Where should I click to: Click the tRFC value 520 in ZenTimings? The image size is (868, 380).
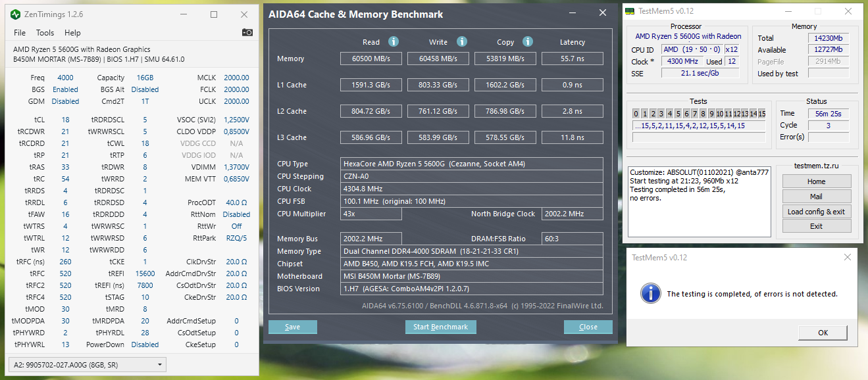(x=65, y=273)
